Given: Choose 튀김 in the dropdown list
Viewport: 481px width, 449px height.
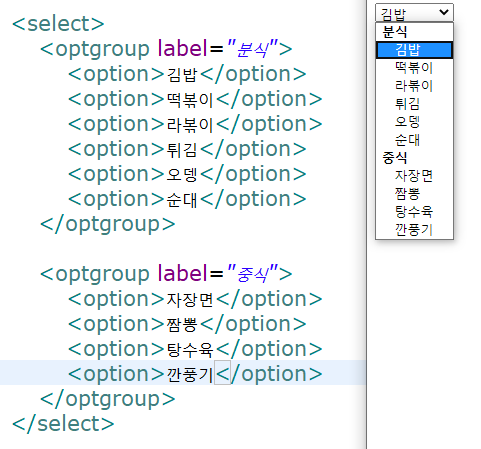Looking at the screenshot, I should tap(414, 104).
